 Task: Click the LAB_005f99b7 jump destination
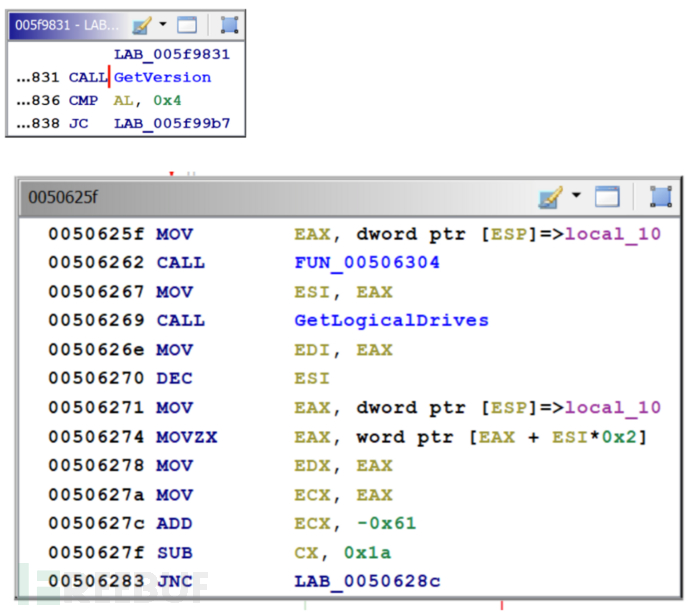tap(171, 125)
